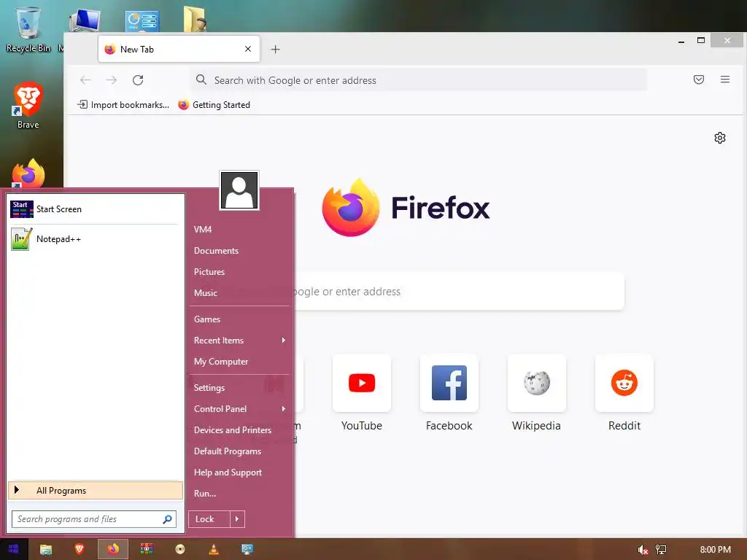This screenshot has height=560, width=747.
Task: Click the Firefox forward arrow
Action: (x=112, y=80)
